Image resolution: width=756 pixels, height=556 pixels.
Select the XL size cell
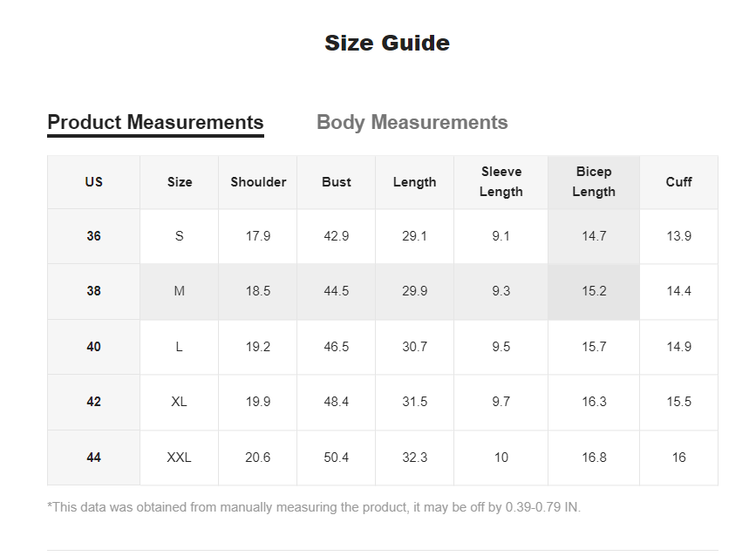[179, 403]
